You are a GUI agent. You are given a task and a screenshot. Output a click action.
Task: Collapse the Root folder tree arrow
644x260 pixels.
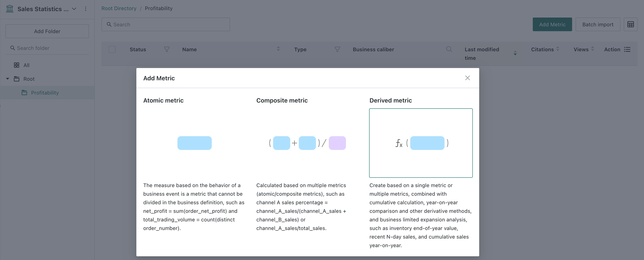[x=8, y=79]
